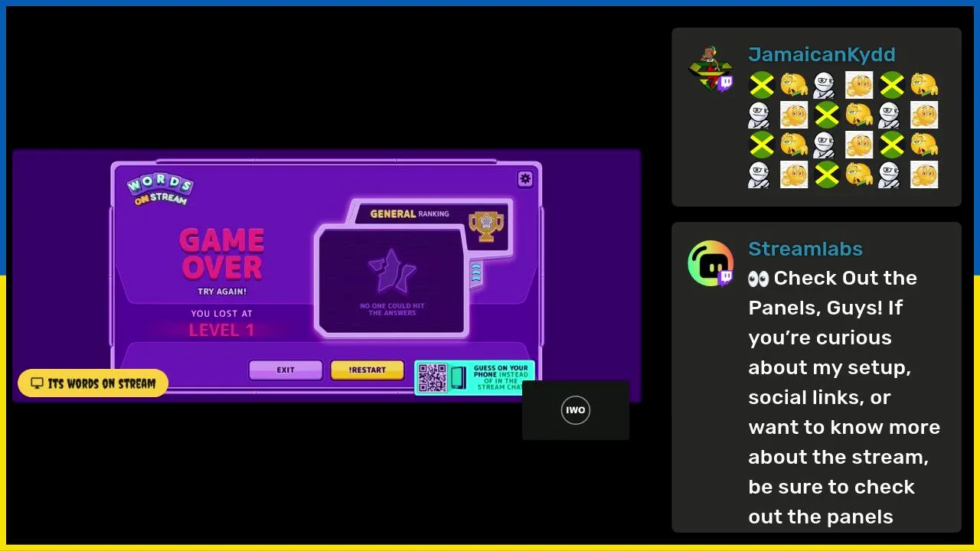The height and width of the screenshot is (551, 980).
Task: Select the GENERAL ranking tab
Action: coord(410,214)
